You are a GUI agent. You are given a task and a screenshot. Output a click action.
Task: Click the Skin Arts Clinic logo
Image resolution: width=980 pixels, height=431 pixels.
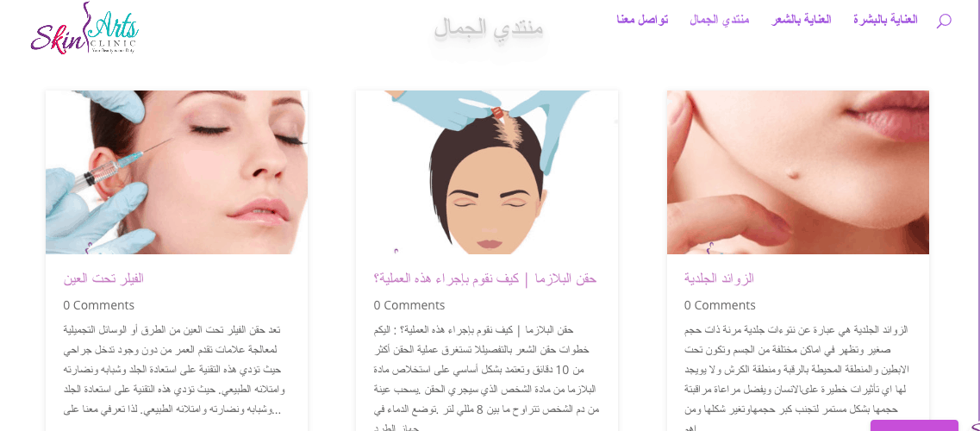84,28
